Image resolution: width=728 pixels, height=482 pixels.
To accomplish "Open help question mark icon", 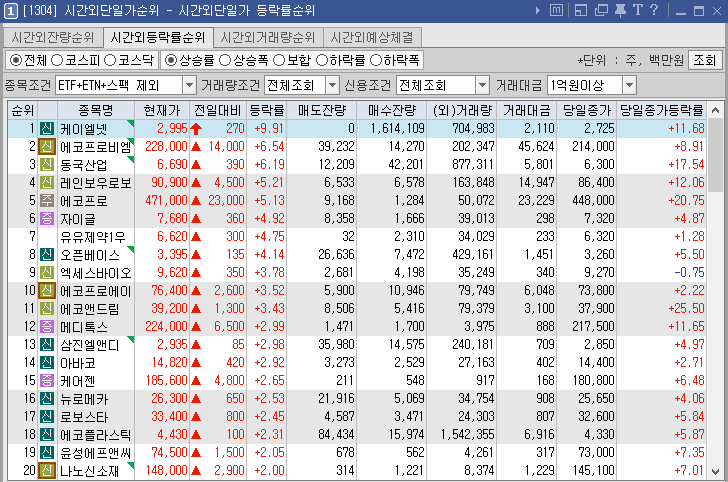I will [x=654, y=10].
